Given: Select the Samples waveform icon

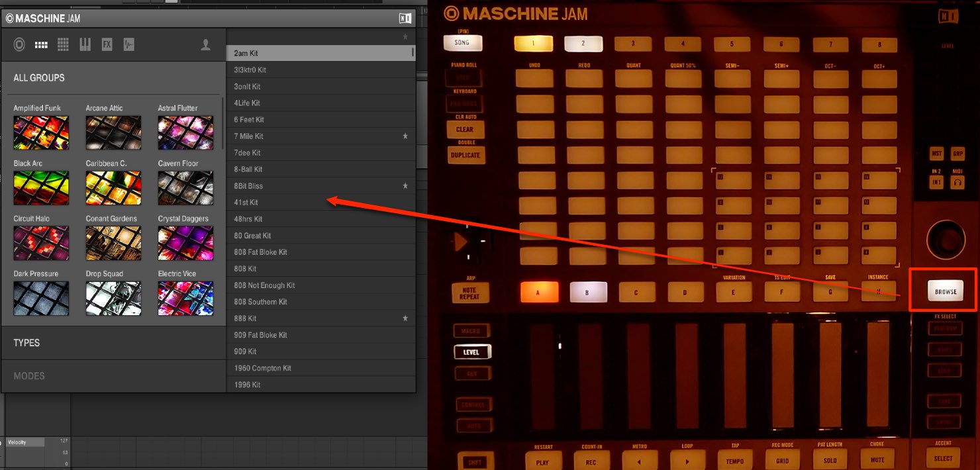Looking at the screenshot, I should click(128, 45).
